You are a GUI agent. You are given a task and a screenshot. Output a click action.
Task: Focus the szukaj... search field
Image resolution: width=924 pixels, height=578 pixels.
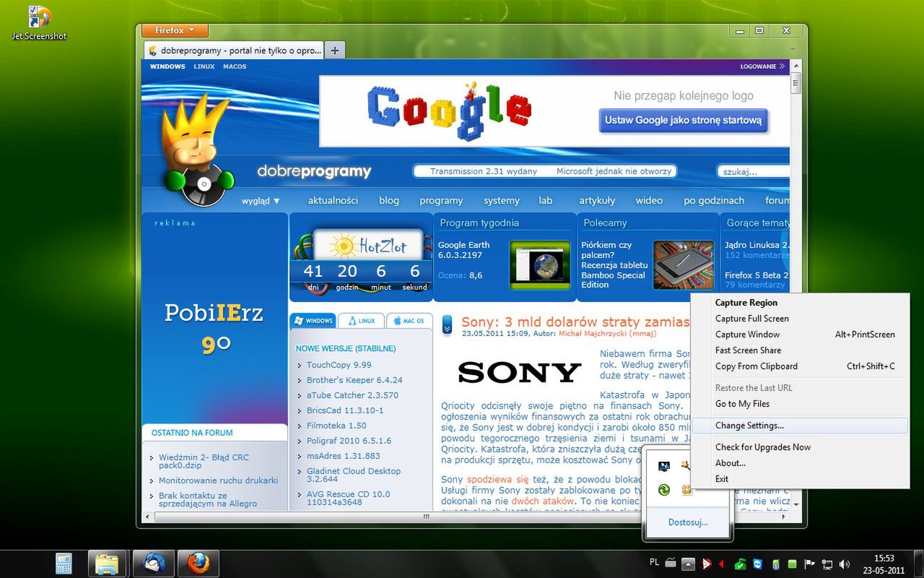[x=753, y=171]
